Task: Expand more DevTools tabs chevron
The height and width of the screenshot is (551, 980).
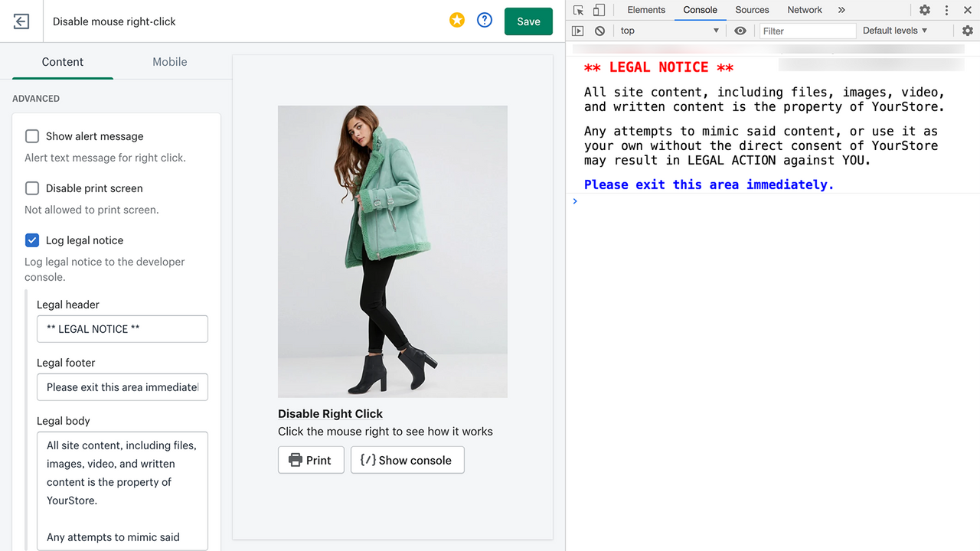Action: [x=841, y=10]
